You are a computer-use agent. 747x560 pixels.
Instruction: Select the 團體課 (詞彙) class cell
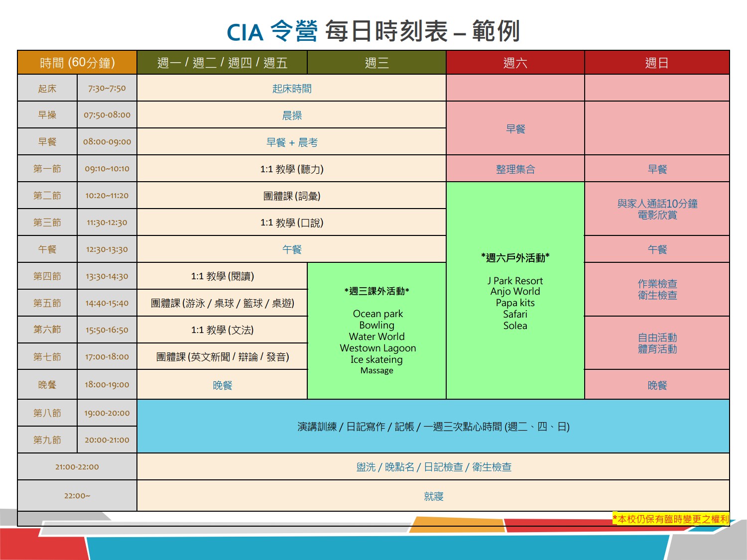tap(292, 196)
